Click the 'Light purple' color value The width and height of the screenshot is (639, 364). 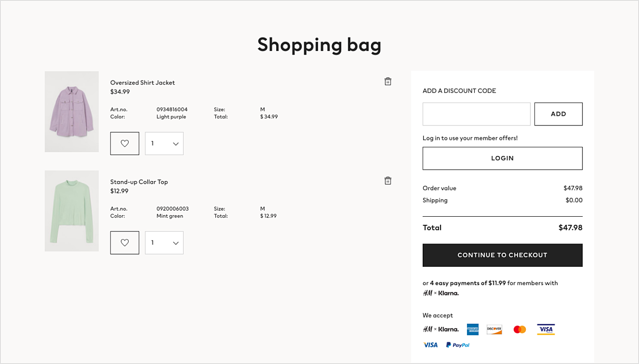[x=171, y=117]
